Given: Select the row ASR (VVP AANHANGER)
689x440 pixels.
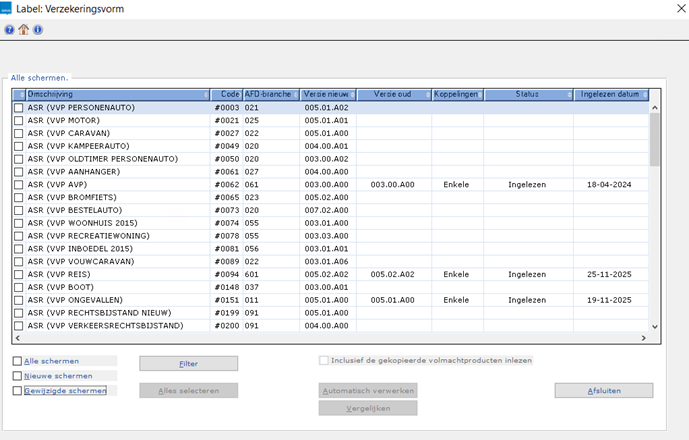Looking at the screenshot, I should (331, 172).
